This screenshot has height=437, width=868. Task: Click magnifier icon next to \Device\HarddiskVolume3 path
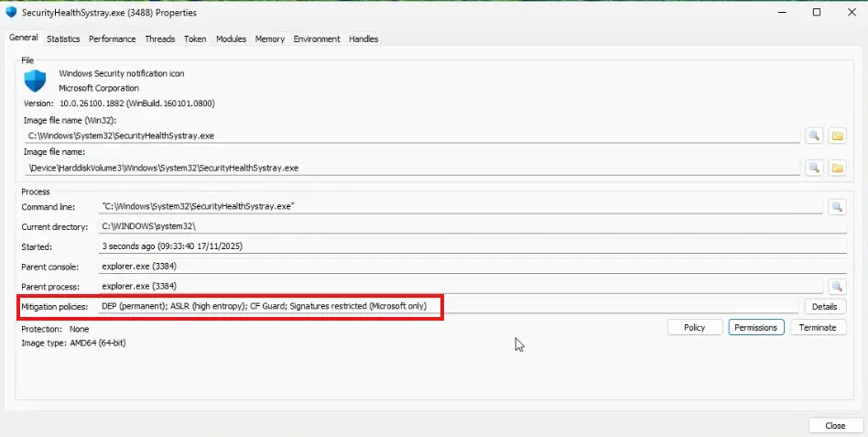(813, 168)
